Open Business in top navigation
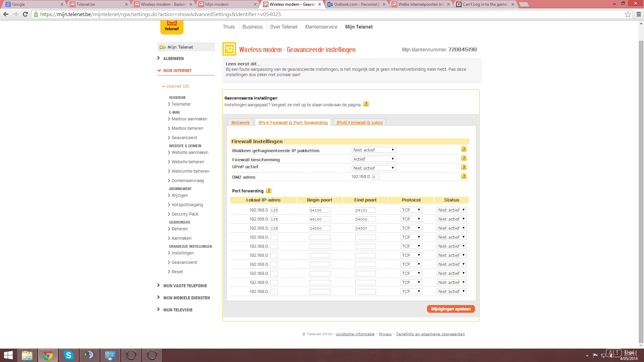The height and width of the screenshot is (362, 644). point(253,27)
